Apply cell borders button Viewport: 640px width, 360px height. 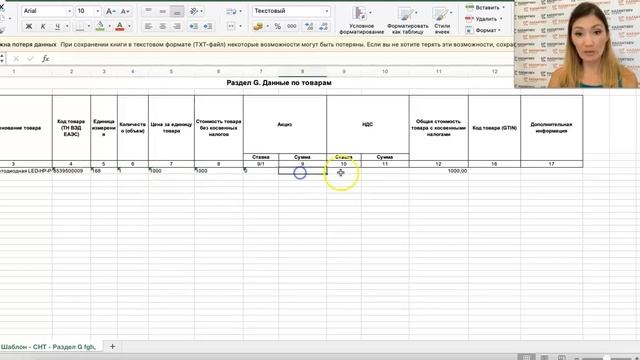pos(80,27)
